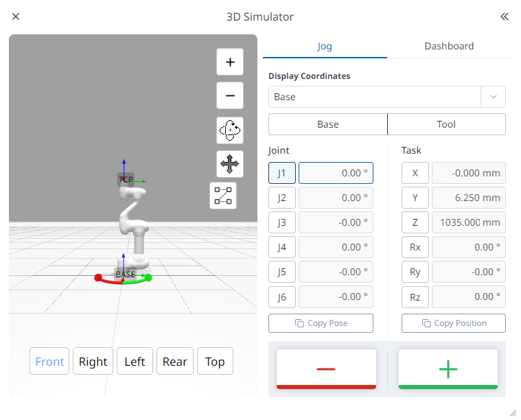Set the view to Top
521x420 pixels.
click(x=215, y=361)
